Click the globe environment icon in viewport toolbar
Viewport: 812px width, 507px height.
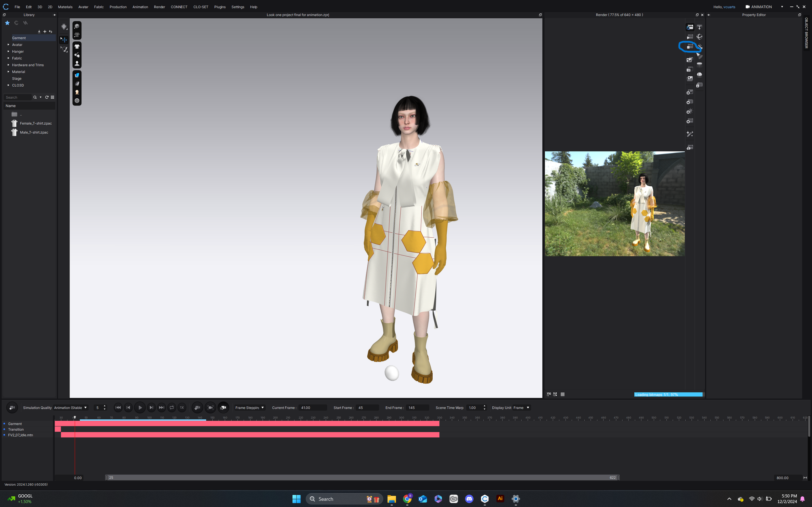pos(77,101)
